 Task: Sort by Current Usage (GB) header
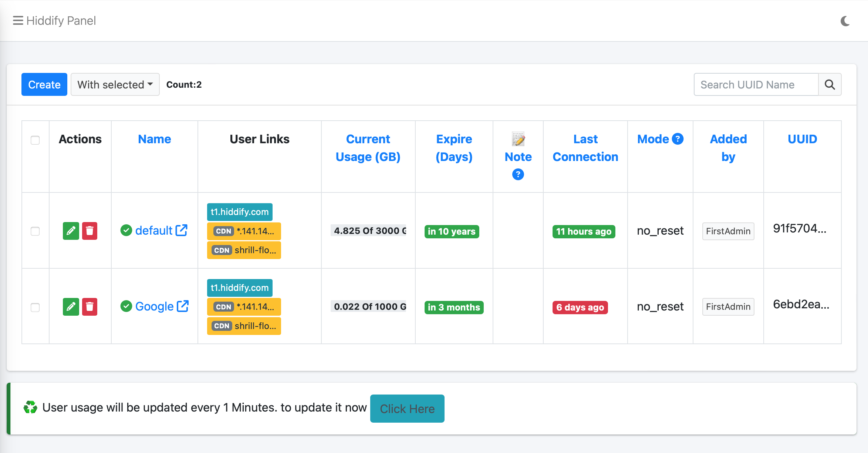click(x=368, y=148)
